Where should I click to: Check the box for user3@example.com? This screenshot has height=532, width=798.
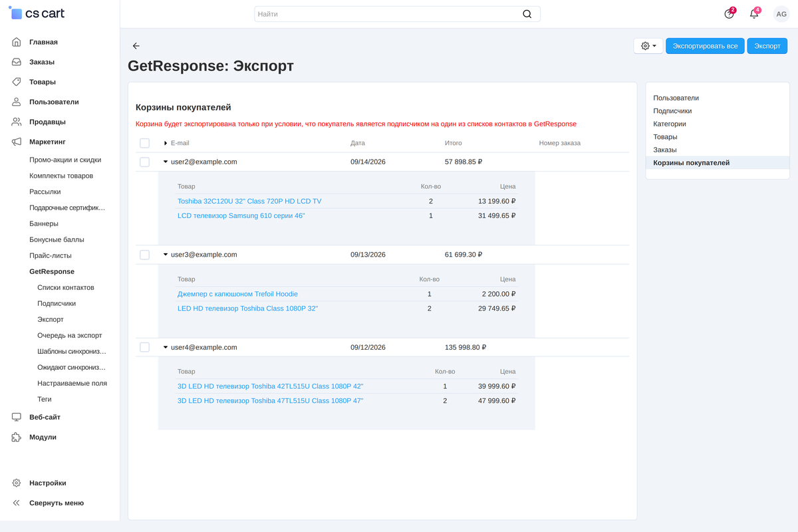(144, 255)
